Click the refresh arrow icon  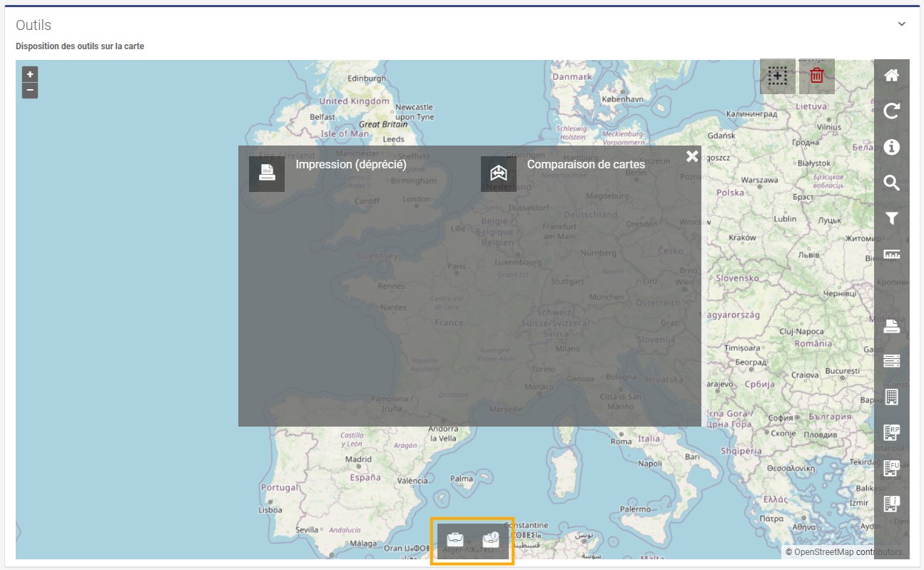pos(891,111)
